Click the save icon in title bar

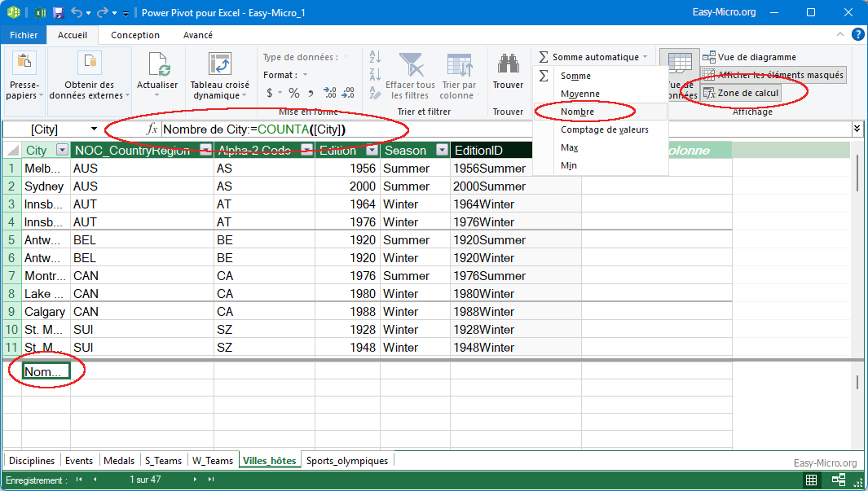(x=58, y=13)
